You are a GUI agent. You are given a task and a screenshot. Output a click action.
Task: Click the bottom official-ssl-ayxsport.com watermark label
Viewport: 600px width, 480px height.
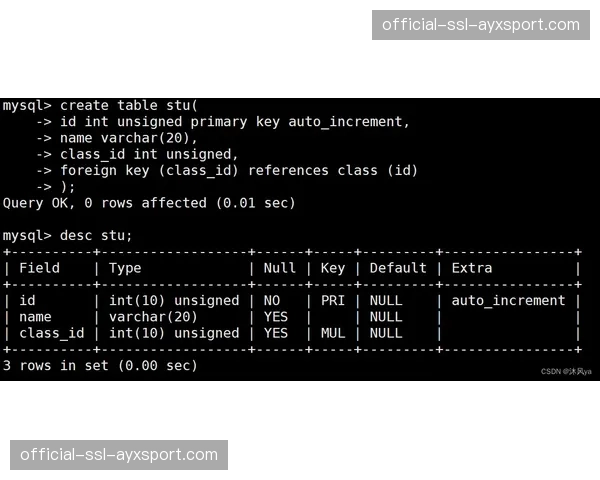[x=119, y=455]
